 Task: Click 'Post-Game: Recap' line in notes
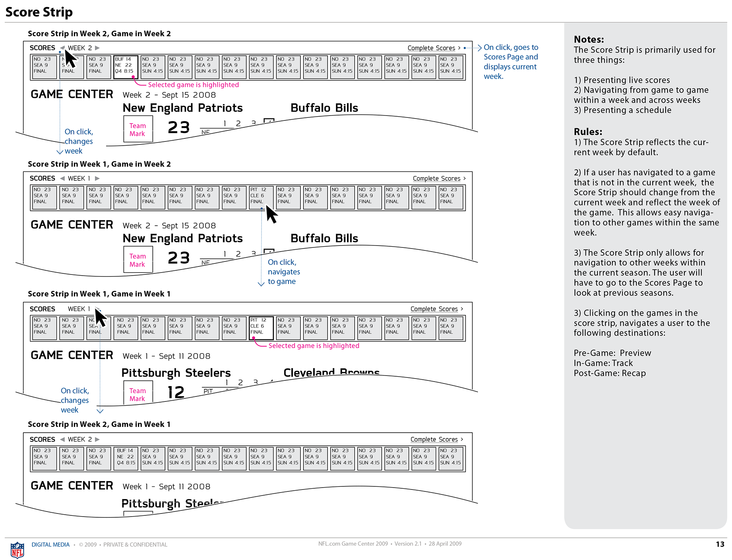tap(610, 373)
